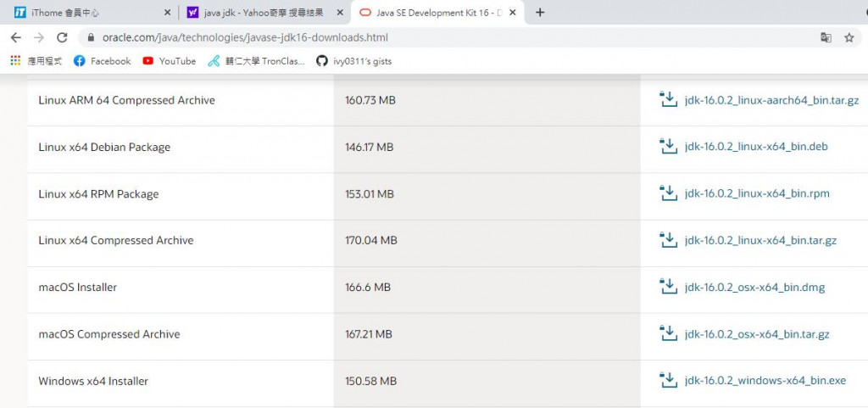Image resolution: width=868 pixels, height=408 pixels.
Task: Open the 應用程式 apps bookmark
Action: [36, 61]
